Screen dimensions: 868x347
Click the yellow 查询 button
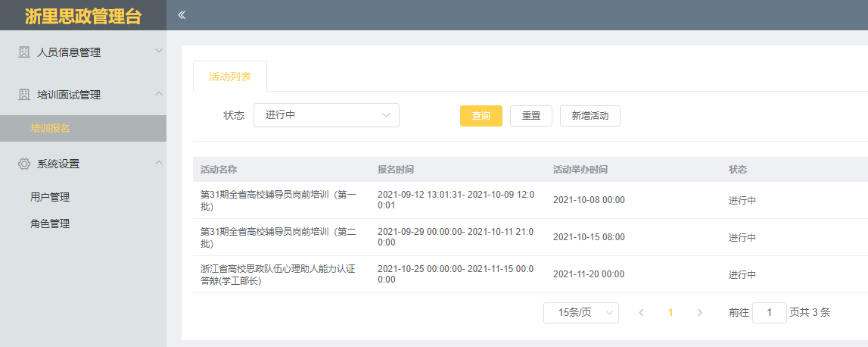481,116
